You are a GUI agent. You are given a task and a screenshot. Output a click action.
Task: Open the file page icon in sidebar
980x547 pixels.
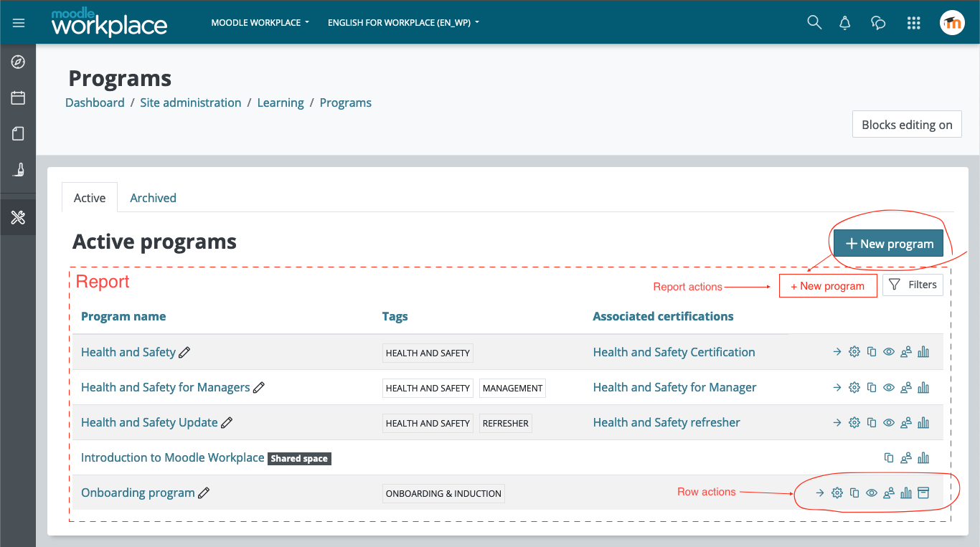coord(18,134)
